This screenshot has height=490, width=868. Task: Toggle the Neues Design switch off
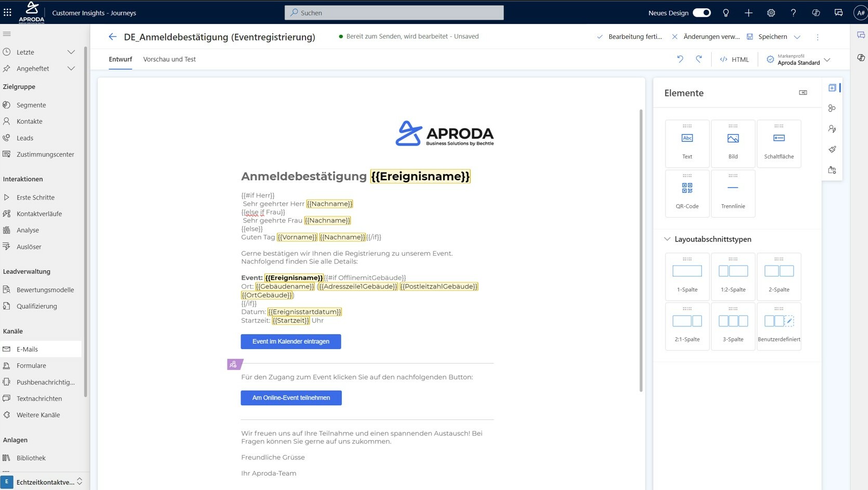point(702,12)
